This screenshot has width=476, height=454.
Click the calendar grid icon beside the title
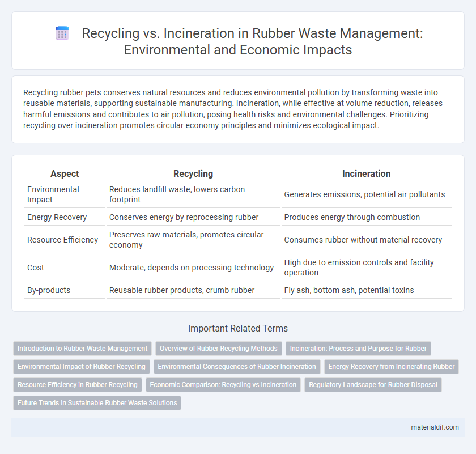62,33
